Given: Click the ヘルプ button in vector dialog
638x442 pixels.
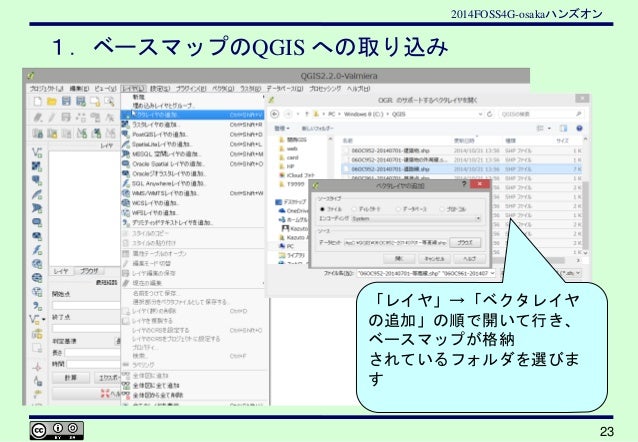Looking at the screenshot, I should [x=469, y=259].
